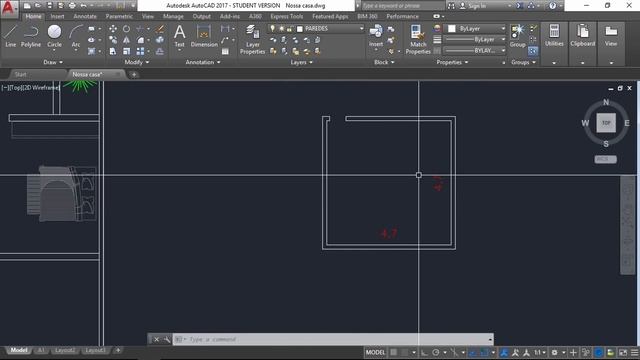The width and height of the screenshot is (640, 360).
Task: Select the Dimension tool
Action: click(x=204, y=36)
